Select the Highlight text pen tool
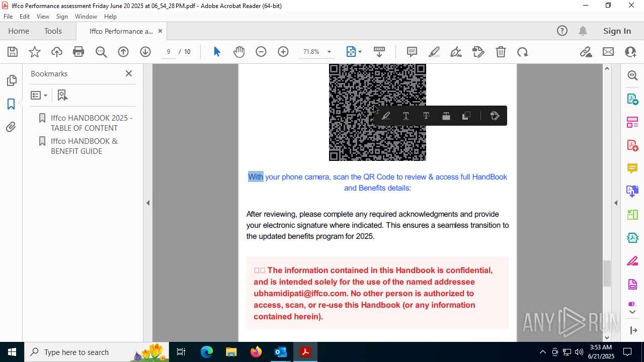644x362 pixels. point(434,52)
